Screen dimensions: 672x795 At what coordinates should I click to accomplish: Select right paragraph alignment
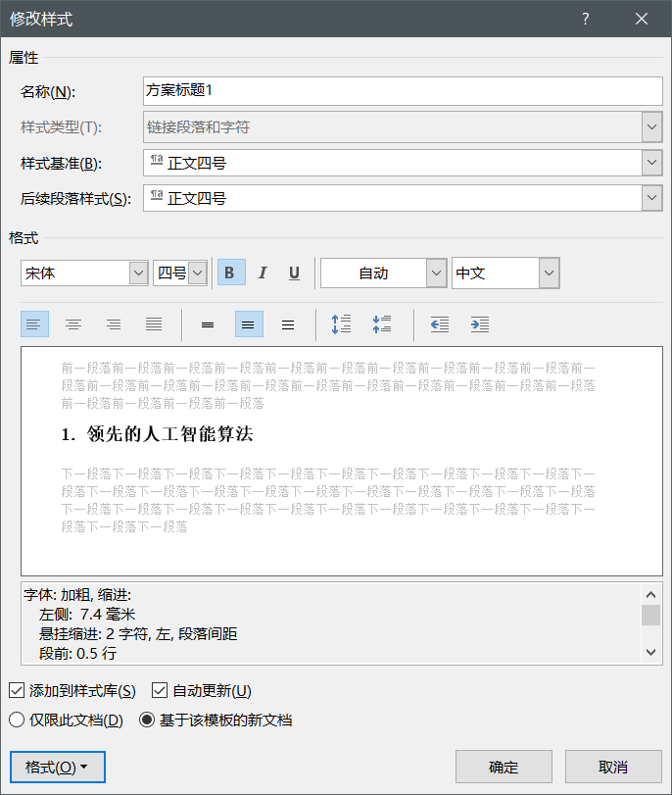click(x=114, y=324)
